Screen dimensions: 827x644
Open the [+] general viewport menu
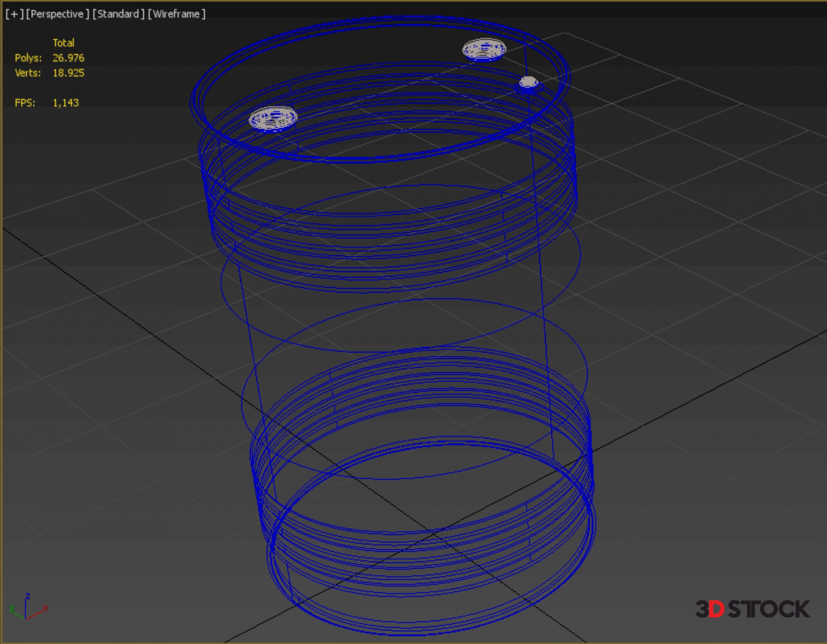click(x=14, y=14)
